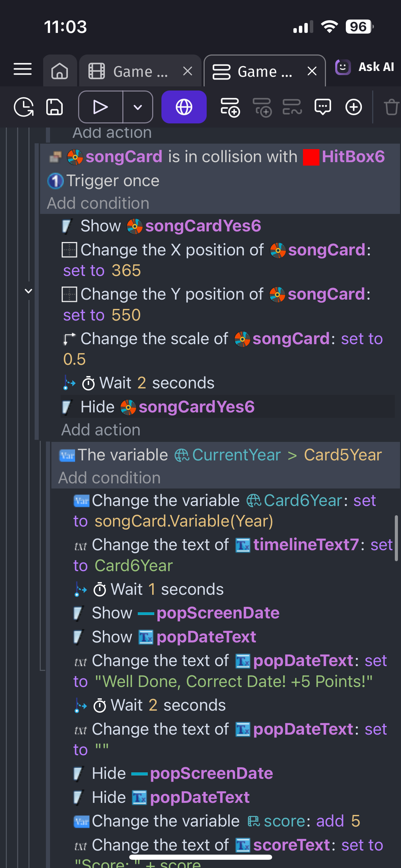Click Add action below Hide songCardYes6
401x868 pixels.
[101, 430]
